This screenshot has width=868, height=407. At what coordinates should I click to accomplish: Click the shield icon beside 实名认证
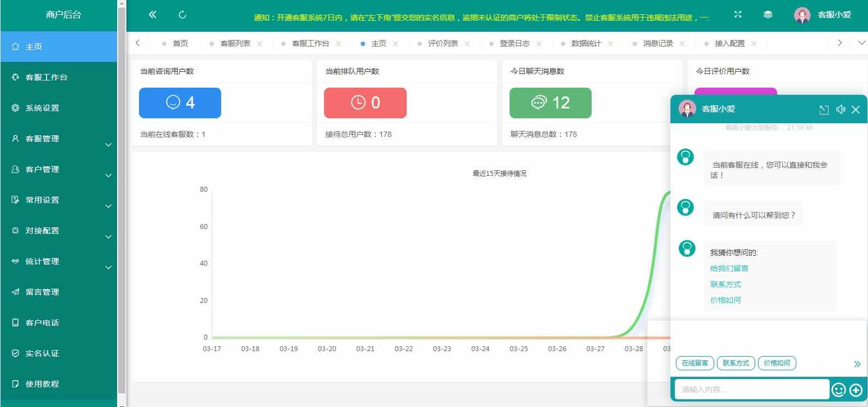pyautogui.click(x=15, y=353)
